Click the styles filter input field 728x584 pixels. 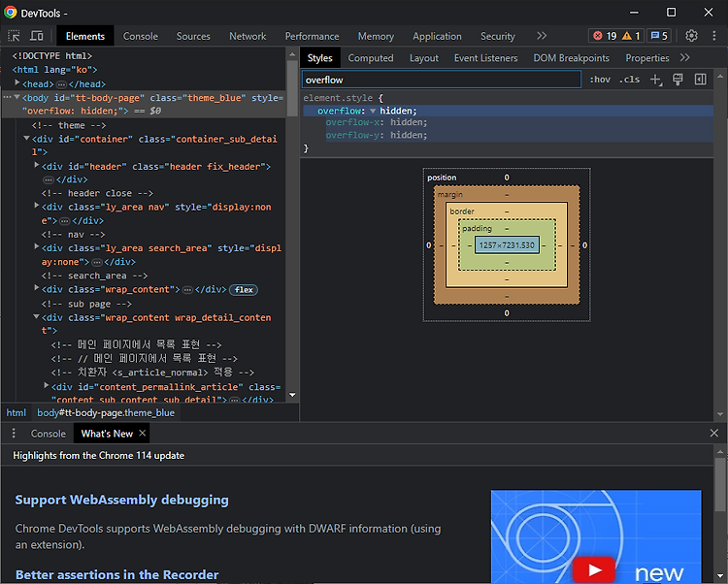tap(442, 80)
